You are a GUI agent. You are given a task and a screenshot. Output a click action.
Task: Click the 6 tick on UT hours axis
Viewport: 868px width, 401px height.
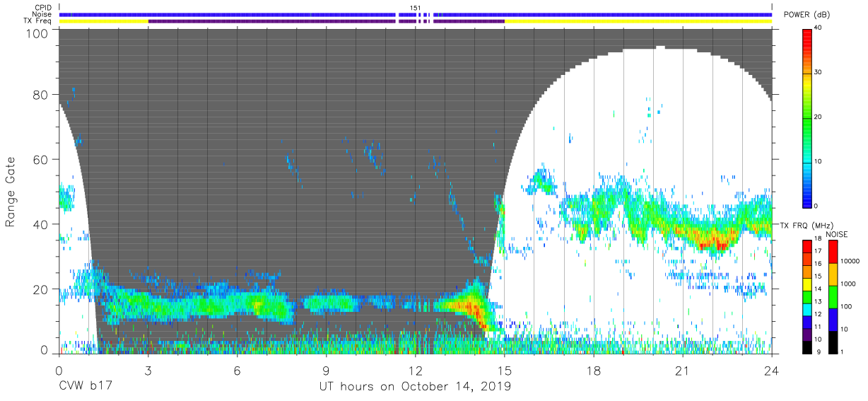click(237, 370)
